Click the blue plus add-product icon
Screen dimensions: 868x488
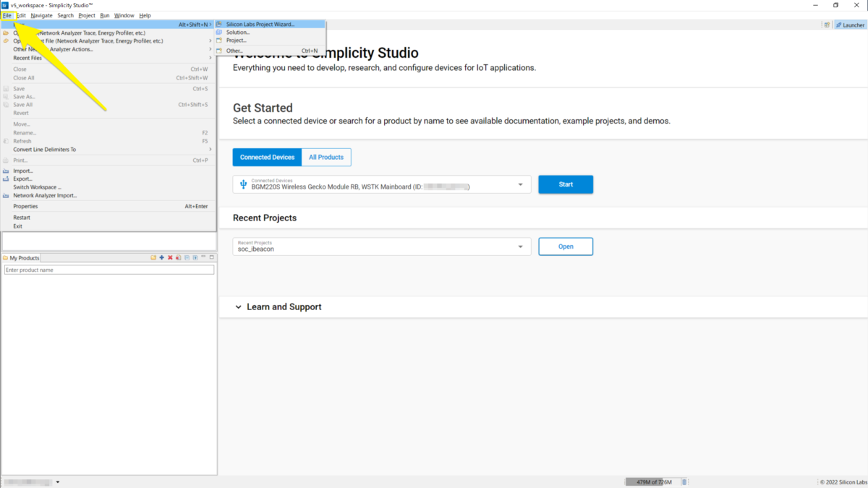tap(161, 258)
